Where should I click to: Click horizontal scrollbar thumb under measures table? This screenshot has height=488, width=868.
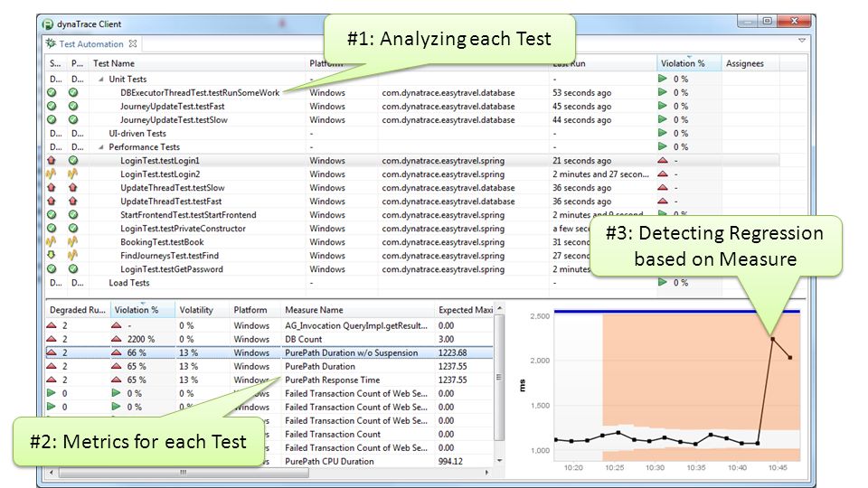tap(184, 473)
